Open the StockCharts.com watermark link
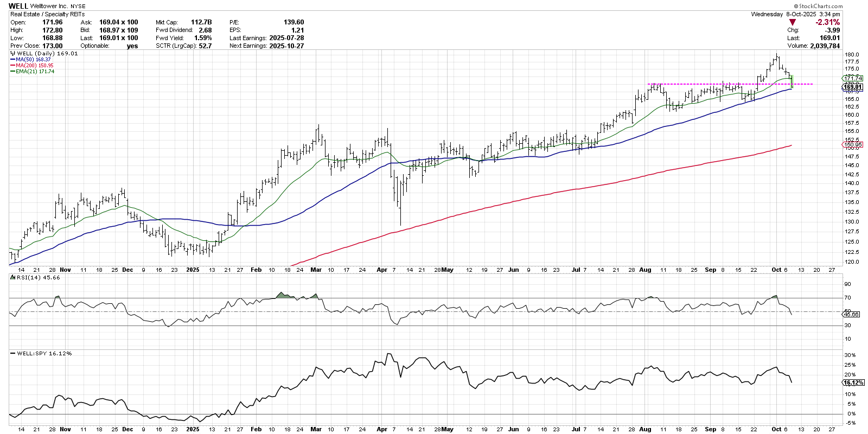 (818, 7)
